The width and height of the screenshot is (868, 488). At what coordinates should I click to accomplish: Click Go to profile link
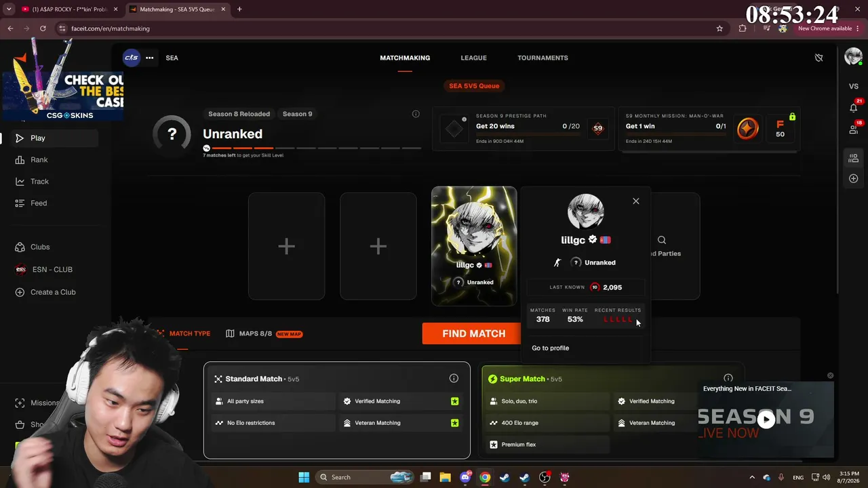[551, 348]
